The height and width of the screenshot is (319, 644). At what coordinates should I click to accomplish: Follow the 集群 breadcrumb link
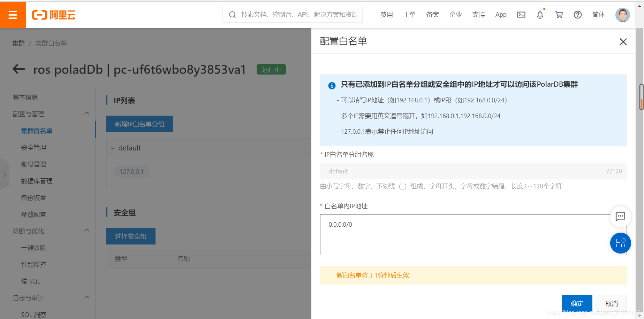tap(18, 43)
